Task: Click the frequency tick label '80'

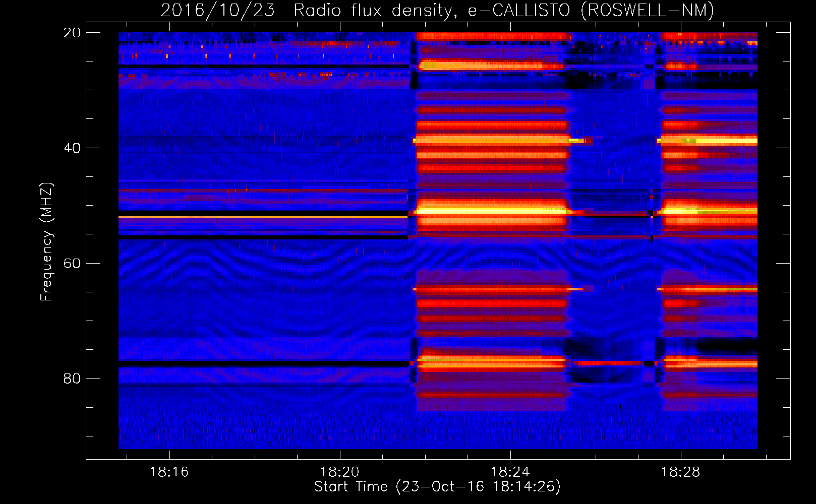Action: click(72, 379)
